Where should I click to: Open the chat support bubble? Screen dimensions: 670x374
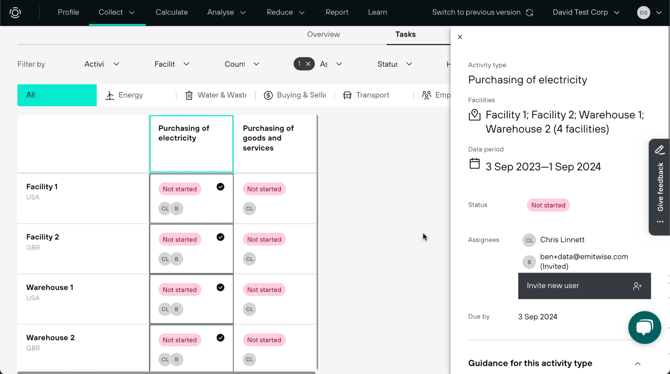[644, 328]
